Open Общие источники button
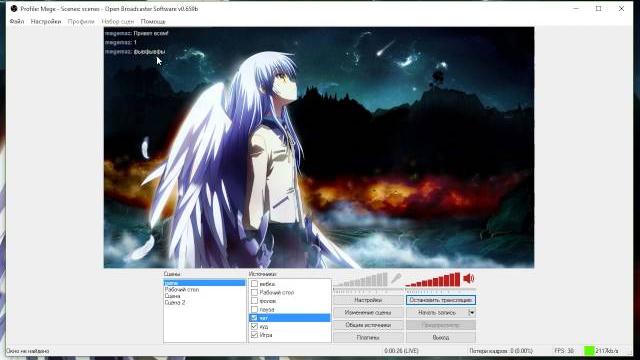The width and height of the screenshot is (640, 360). tap(368, 325)
